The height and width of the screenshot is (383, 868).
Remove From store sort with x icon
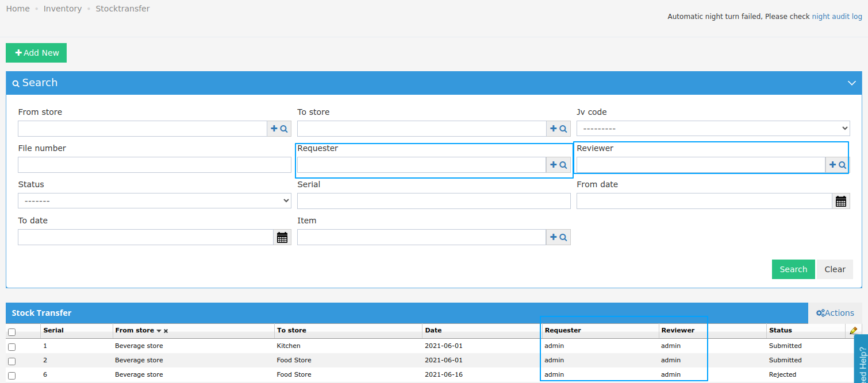[166, 331]
